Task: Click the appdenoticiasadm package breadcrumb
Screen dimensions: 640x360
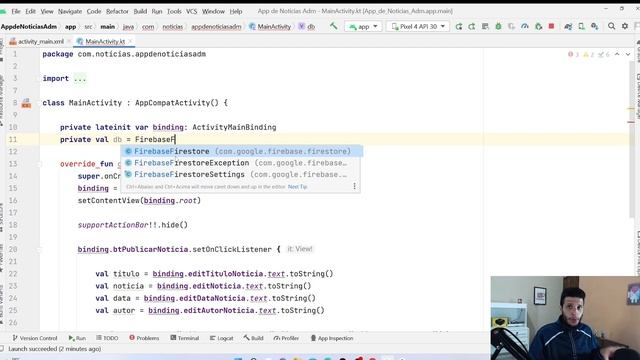Action: tap(216, 27)
